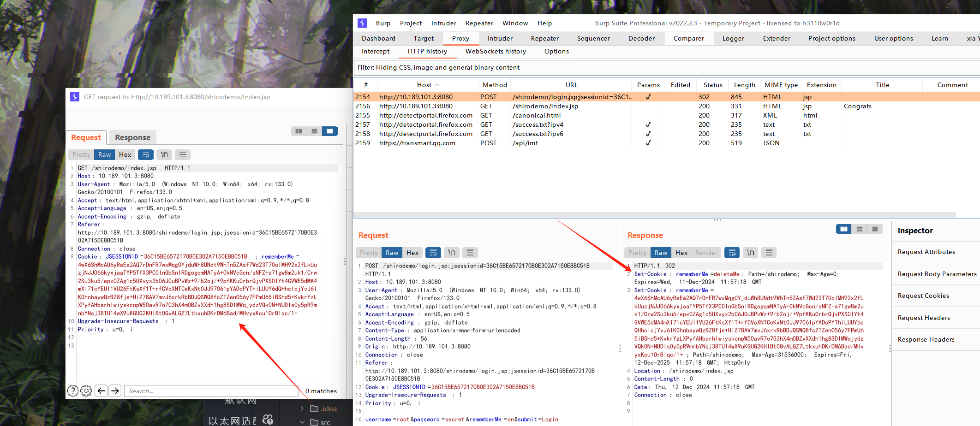
Task: Select history row 2156 for /shirodemo/index.jsp
Action: pos(666,106)
